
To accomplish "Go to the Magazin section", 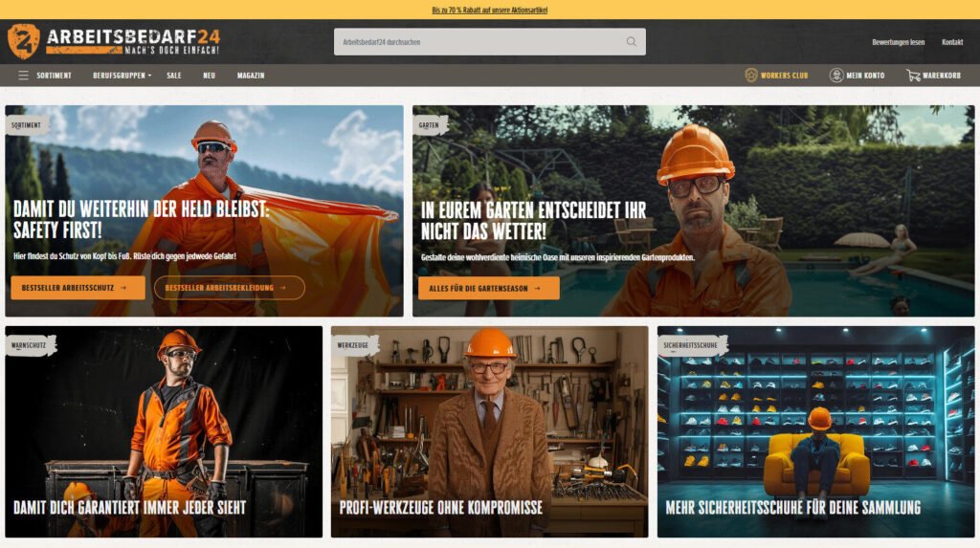I will pos(251,76).
